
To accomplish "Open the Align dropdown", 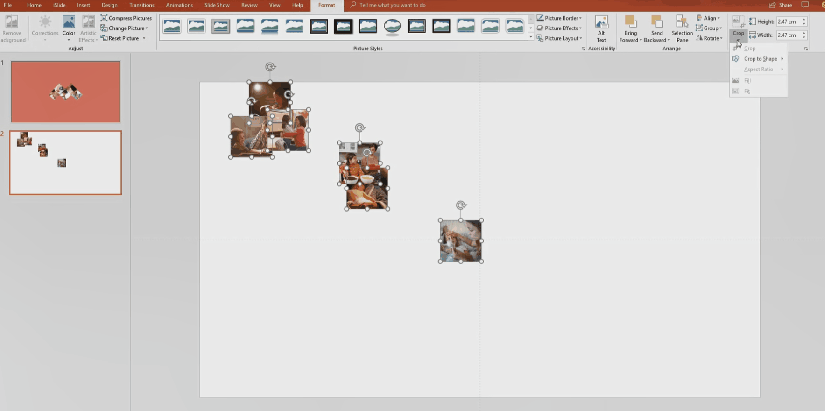I will coord(708,18).
